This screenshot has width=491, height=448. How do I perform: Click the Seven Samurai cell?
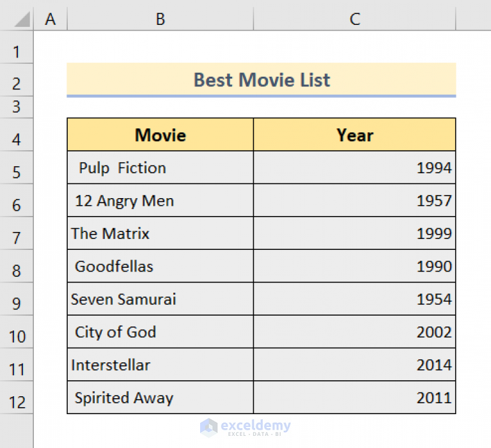tap(160, 299)
